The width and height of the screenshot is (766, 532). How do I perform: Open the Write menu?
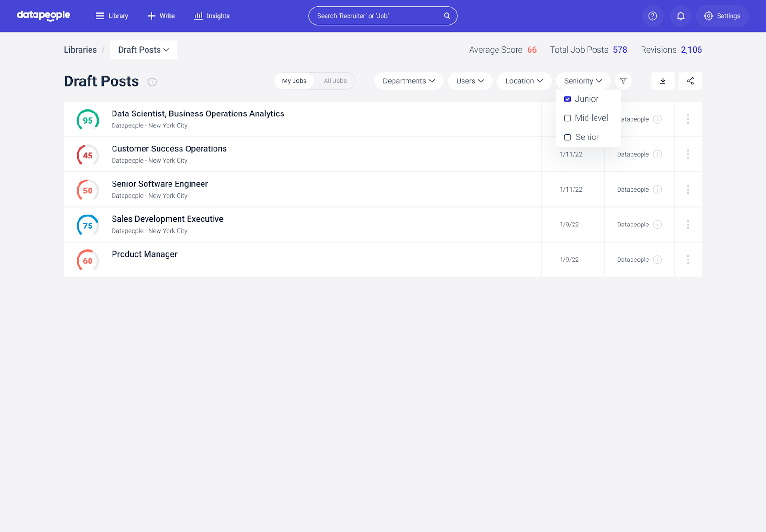(x=161, y=16)
